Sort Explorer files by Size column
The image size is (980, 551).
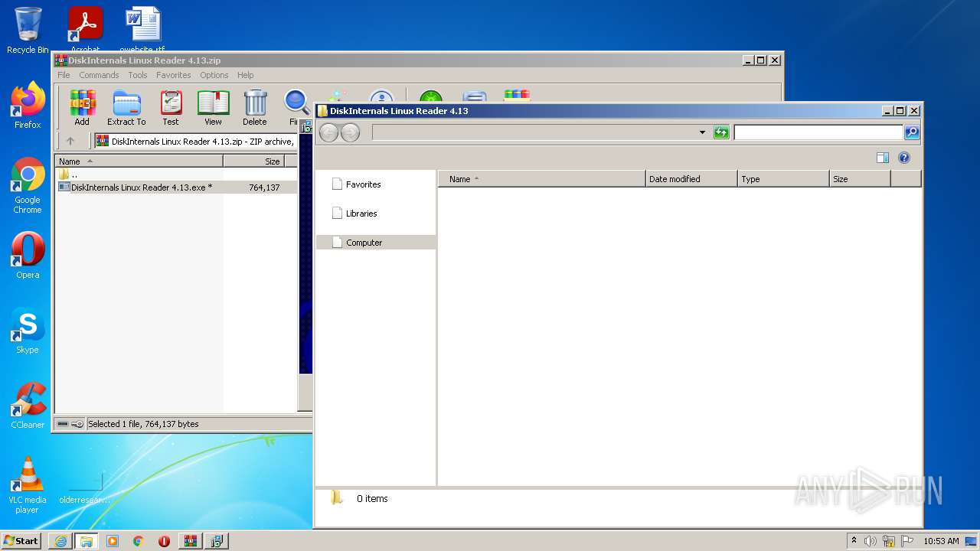(x=860, y=179)
